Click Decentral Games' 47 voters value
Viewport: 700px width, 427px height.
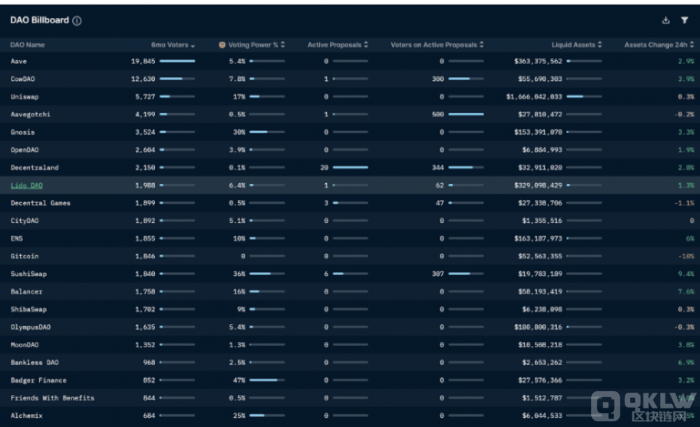440,203
